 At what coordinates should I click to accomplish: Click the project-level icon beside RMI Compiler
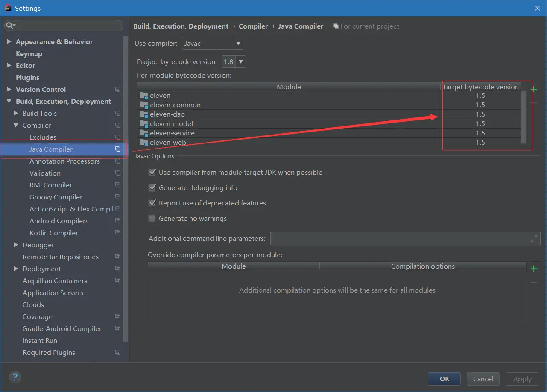[118, 185]
